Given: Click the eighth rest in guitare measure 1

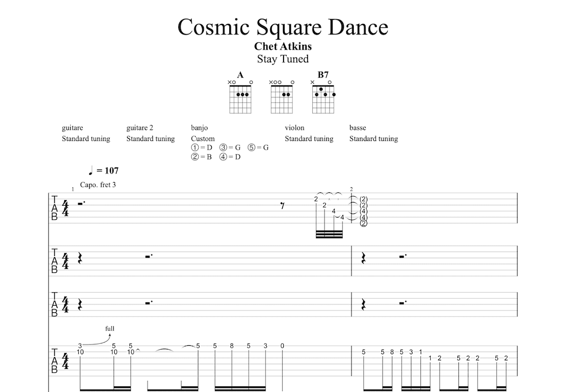Looking at the screenshot, I should click(x=283, y=205).
